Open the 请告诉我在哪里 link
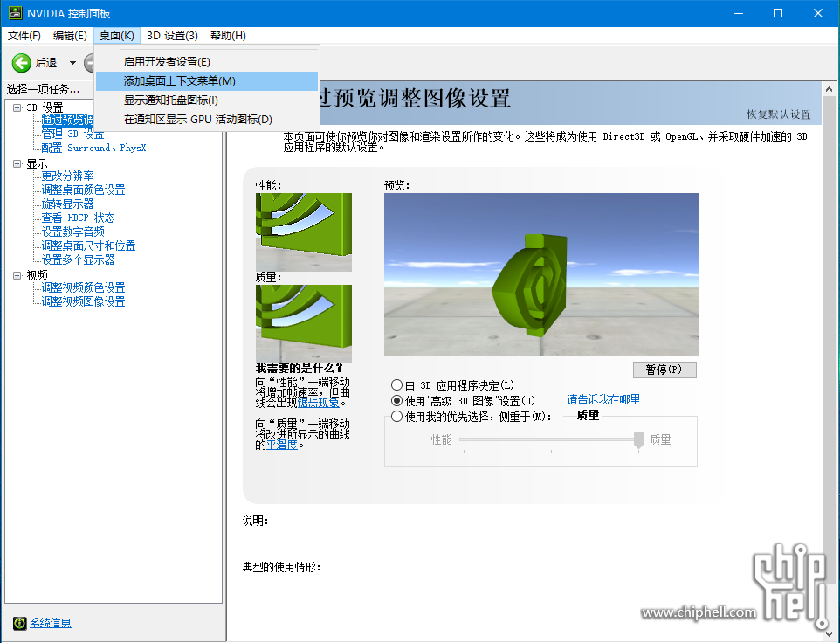The height and width of the screenshot is (643, 840). point(603,399)
